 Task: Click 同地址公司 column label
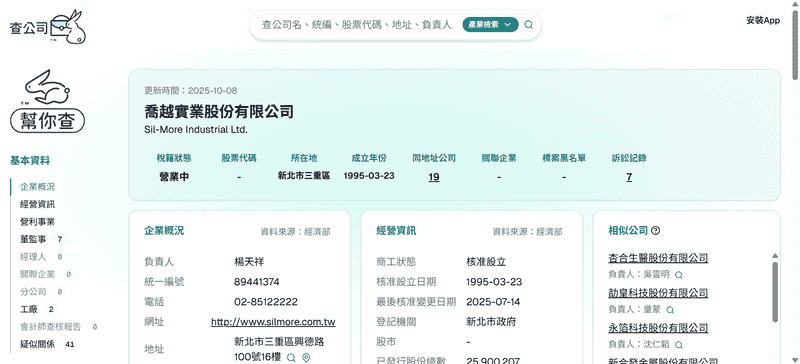click(434, 158)
